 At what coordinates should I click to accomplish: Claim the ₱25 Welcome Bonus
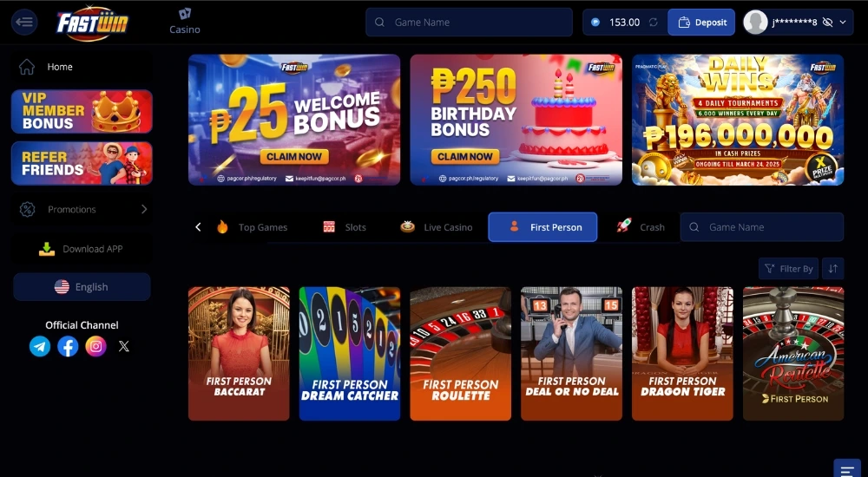pos(294,157)
